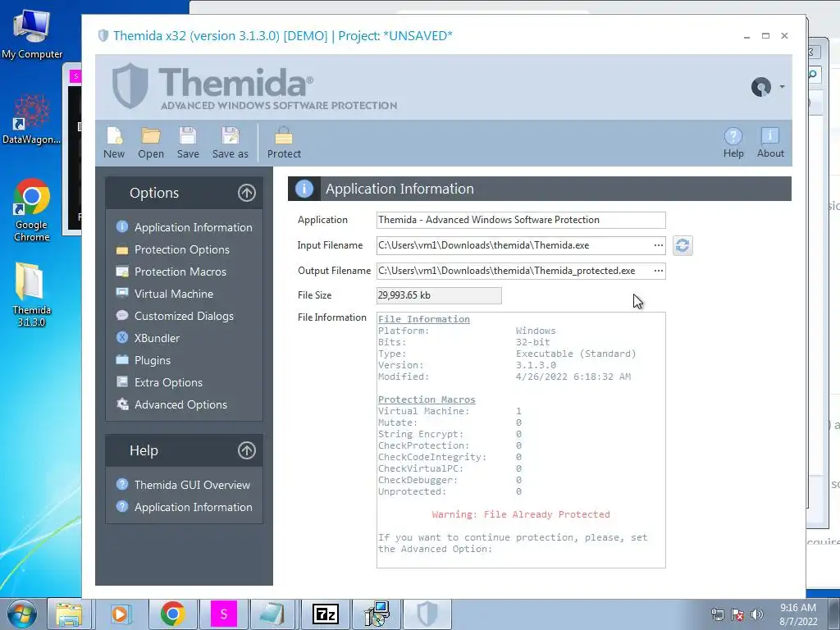This screenshot has height=630, width=840.
Task: Open a project with the Open folder icon
Action: point(151,143)
